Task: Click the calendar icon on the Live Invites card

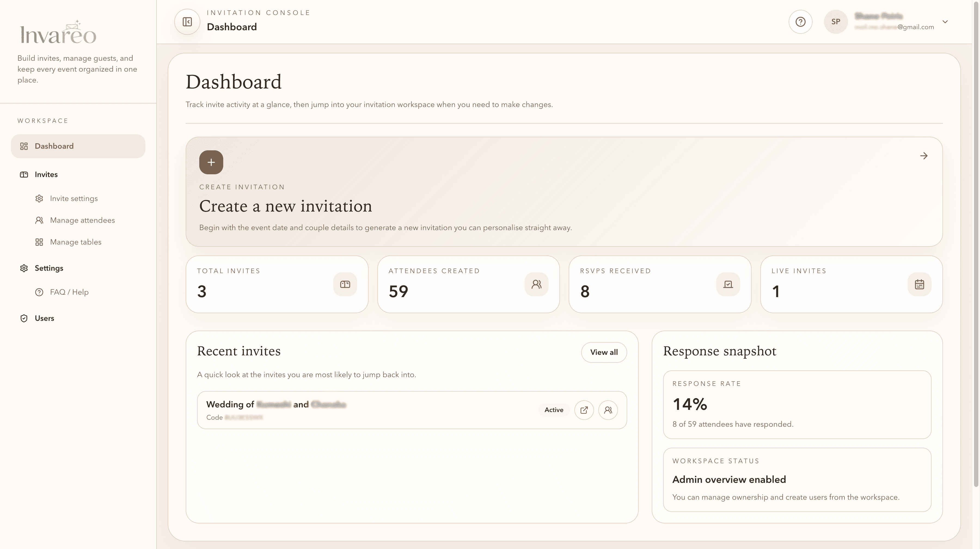Action: pos(920,284)
